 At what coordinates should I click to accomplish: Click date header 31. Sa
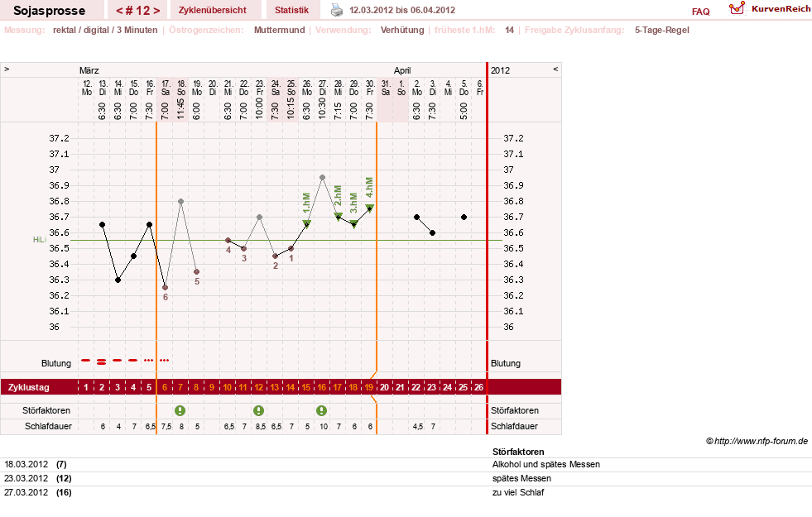coord(385,88)
